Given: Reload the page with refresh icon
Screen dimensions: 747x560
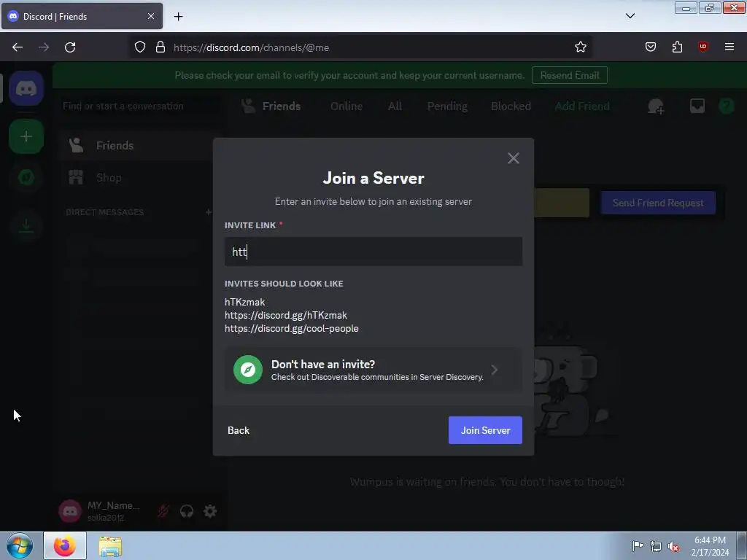Looking at the screenshot, I should (x=70, y=47).
